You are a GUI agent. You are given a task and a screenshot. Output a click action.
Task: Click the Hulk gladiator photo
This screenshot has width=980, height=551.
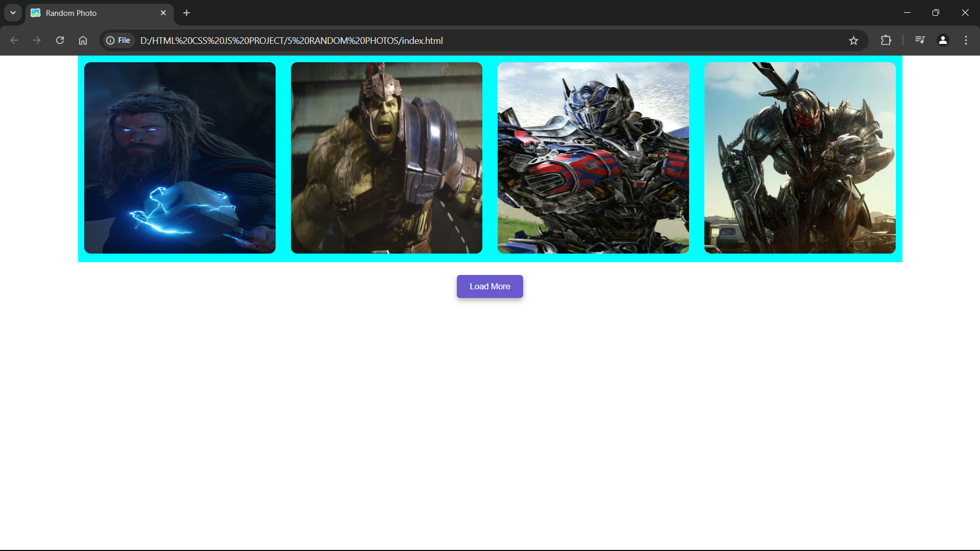(x=386, y=158)
